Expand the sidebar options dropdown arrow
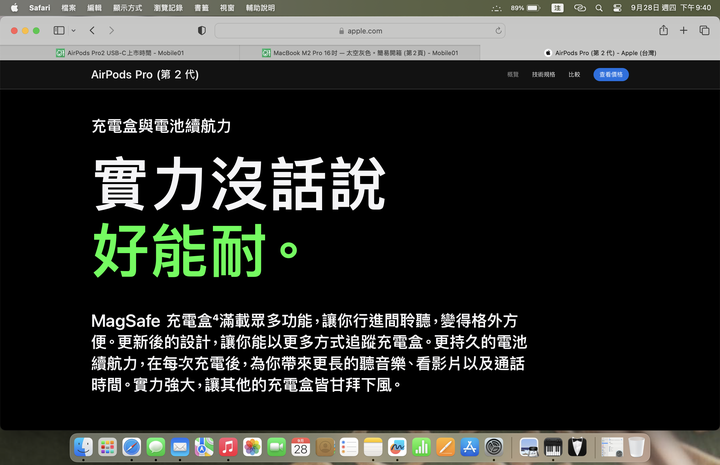This screenshot has height=465, width=720. [x=73, y=31]
